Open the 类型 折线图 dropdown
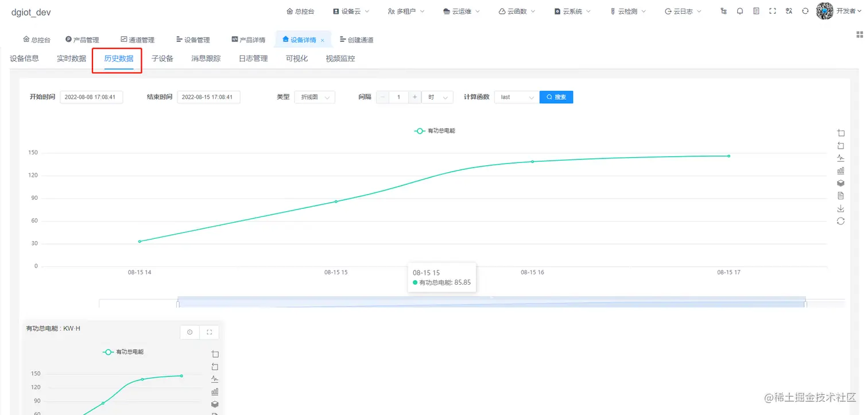868x415 pixels. [x=315, y=97]
